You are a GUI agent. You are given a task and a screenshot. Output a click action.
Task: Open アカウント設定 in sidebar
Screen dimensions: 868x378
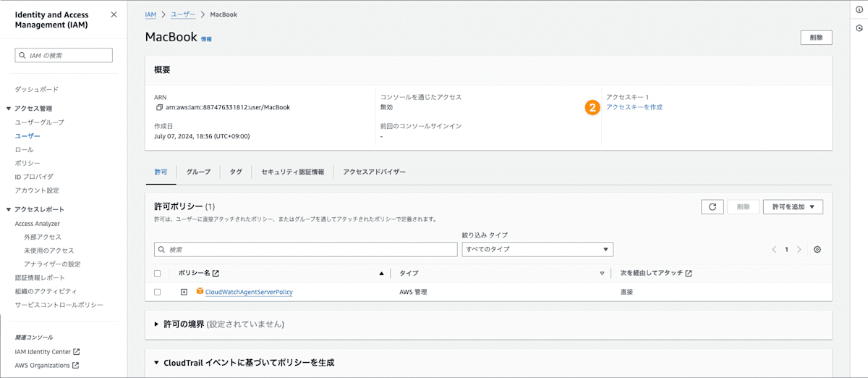pyautogui.click(x=37, y=190)
